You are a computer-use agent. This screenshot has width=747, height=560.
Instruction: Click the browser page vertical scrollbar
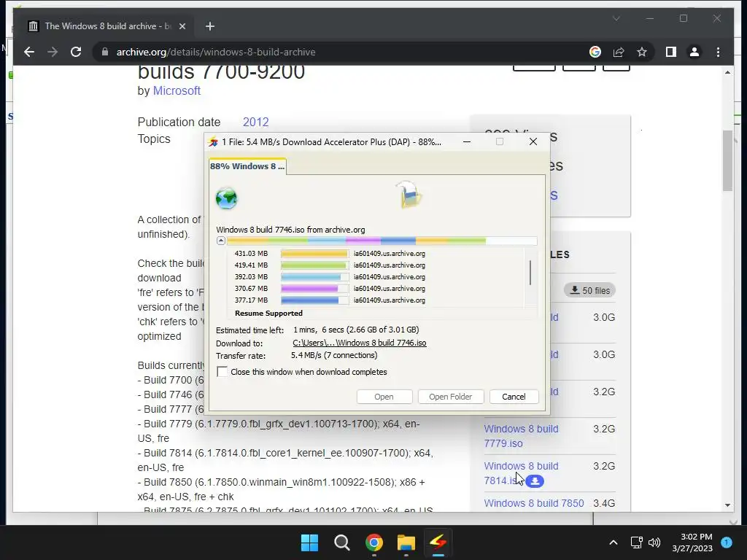727,160
